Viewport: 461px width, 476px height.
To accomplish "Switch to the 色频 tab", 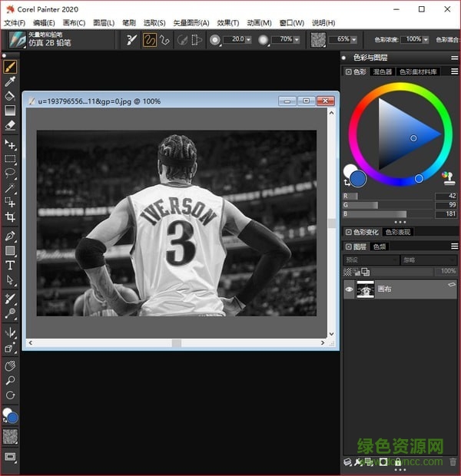I will [380, 247].
